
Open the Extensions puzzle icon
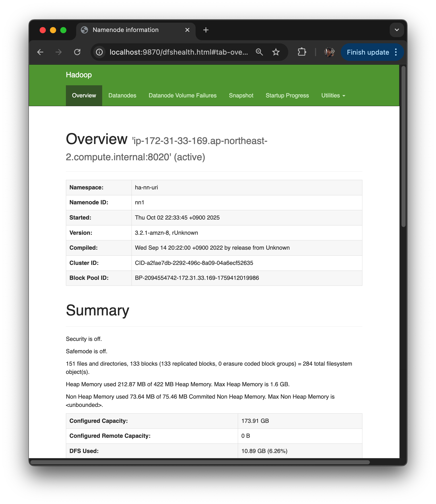coord(302,52)
